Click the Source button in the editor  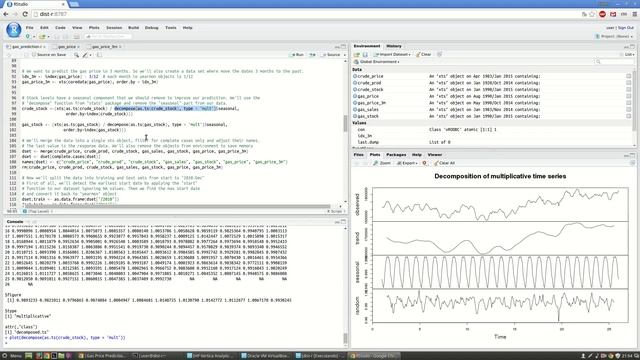331,55
